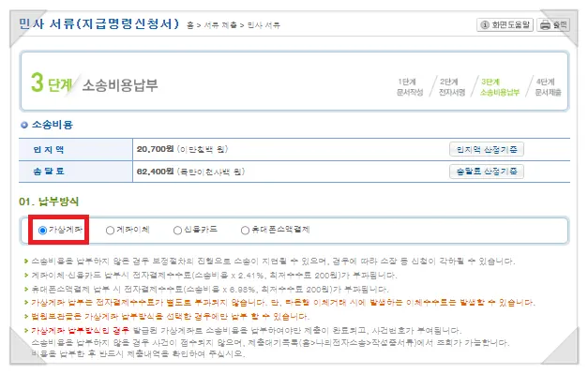The height and width of the screenshot is (374, 588).
Task: Open 인지액 산정기준 button
Action: [487, 150]
